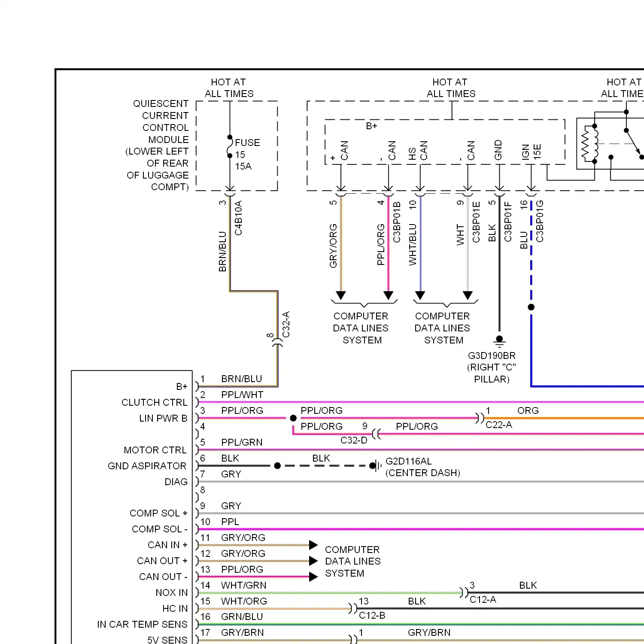Click the DIAG pin label

click(x=176, y=482)
